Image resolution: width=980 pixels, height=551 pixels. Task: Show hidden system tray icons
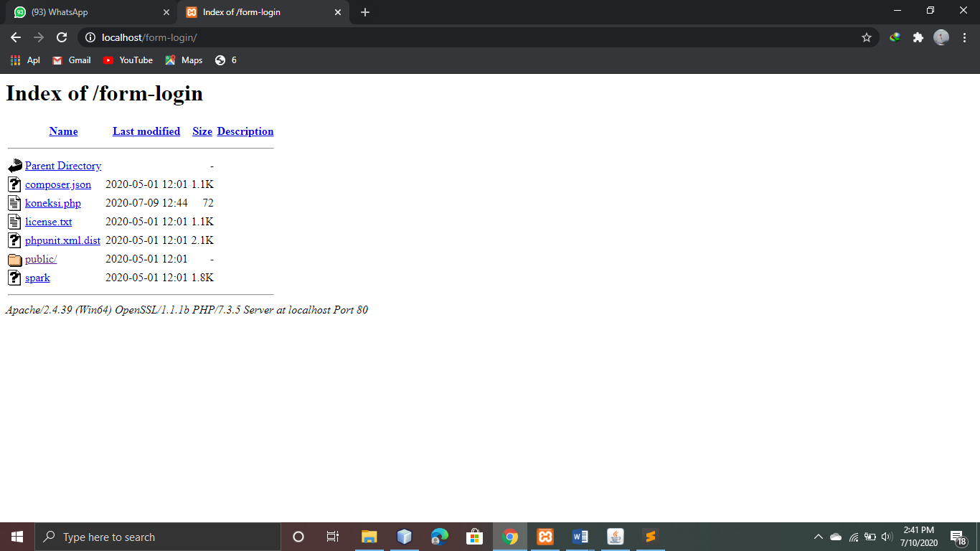pos(818,537)
